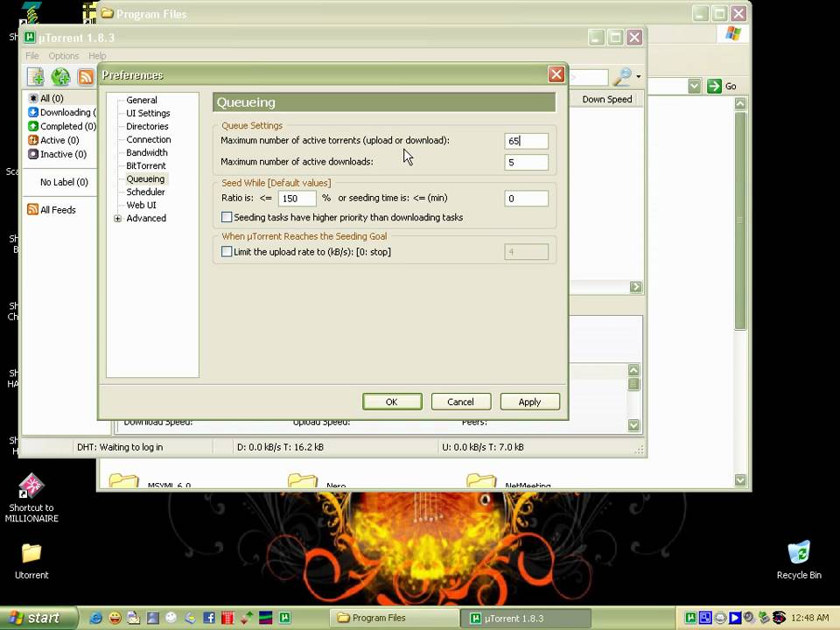Click µTorrent list horizontal scroll right arrow
Image resolution: width=840 pixels, height=630 pixels.
636,287
